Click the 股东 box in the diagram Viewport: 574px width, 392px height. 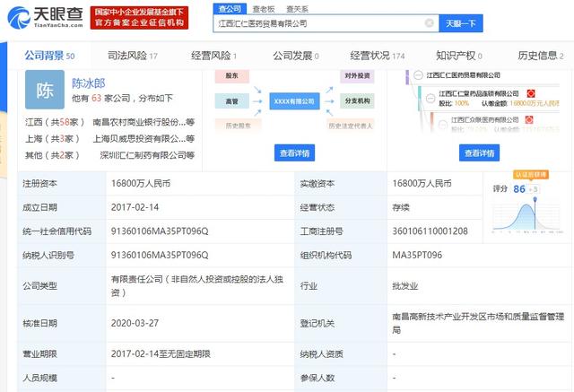click(x=231, y=76)
